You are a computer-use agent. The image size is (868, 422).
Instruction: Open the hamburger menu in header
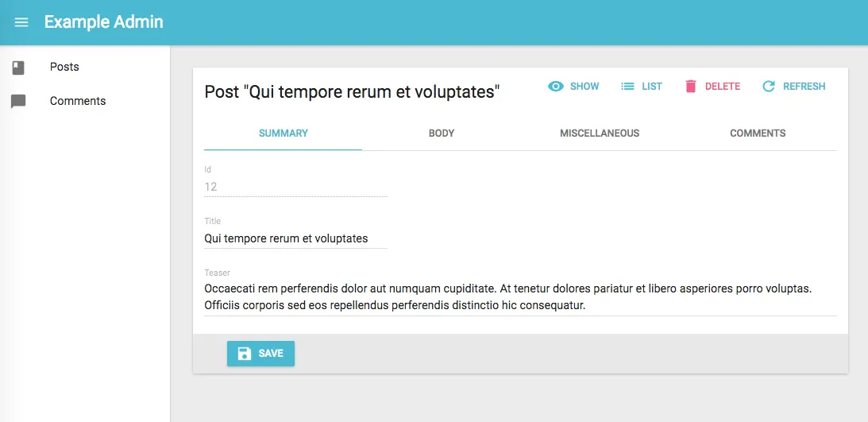tap(21, 22)
